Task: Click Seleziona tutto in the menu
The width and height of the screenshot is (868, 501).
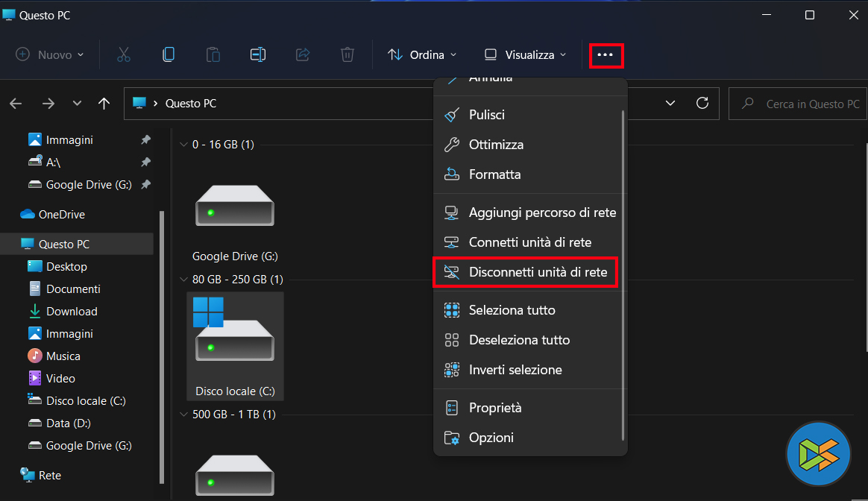Action: (x=512, y=310)
